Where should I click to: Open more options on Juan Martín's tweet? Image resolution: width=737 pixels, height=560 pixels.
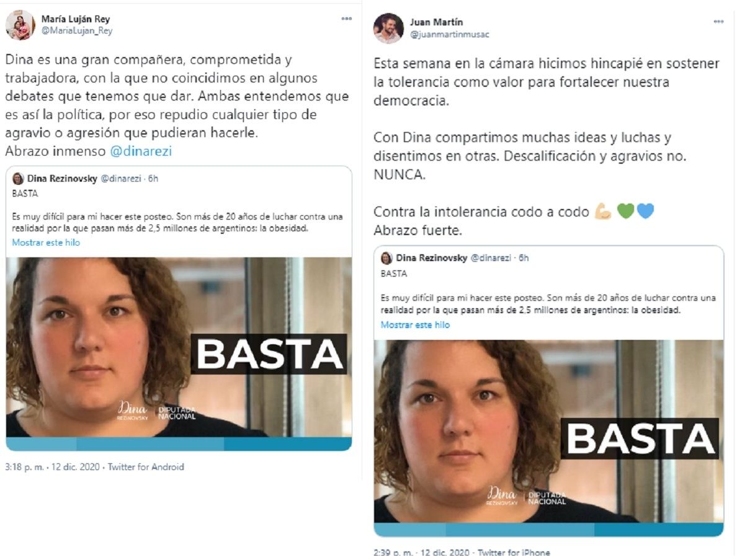point(718,22)
